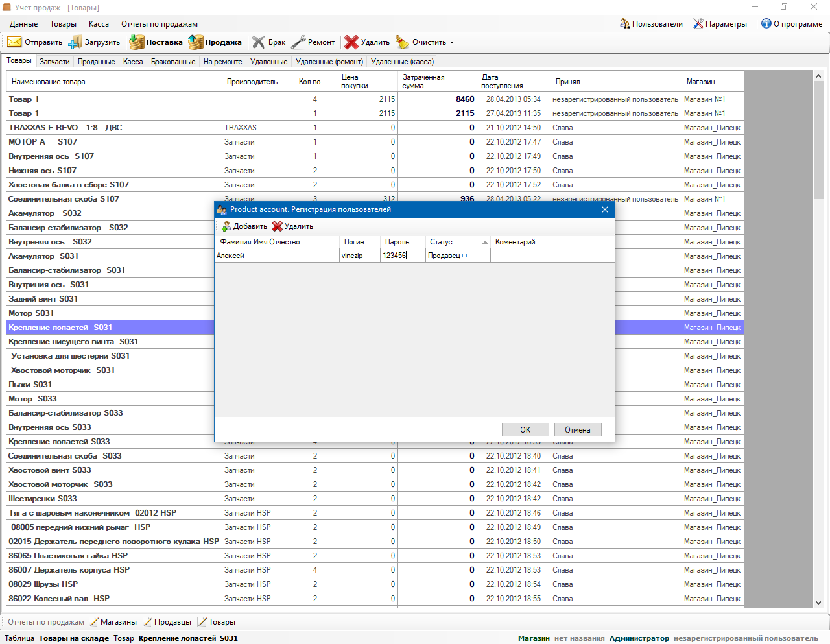Open the Очистить dropdown arrow

click(x=451, y=43)
